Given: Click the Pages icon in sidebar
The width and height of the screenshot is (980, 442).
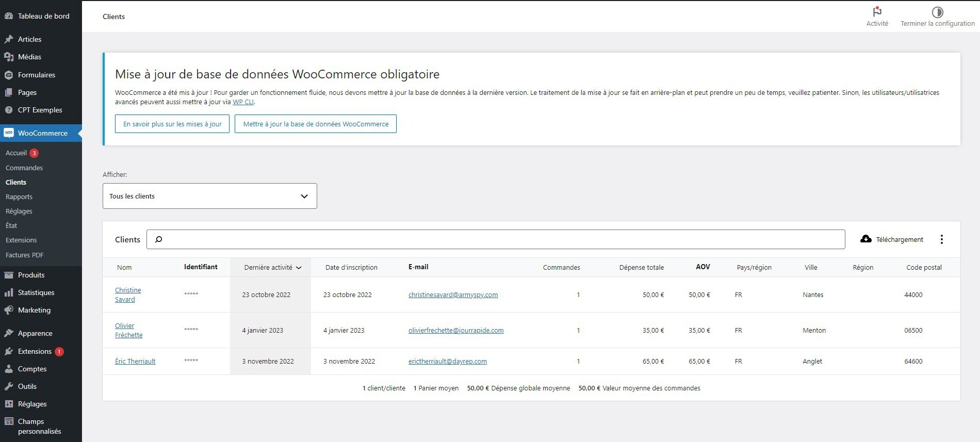Looking at the screenshot, I should pos(9,92).
